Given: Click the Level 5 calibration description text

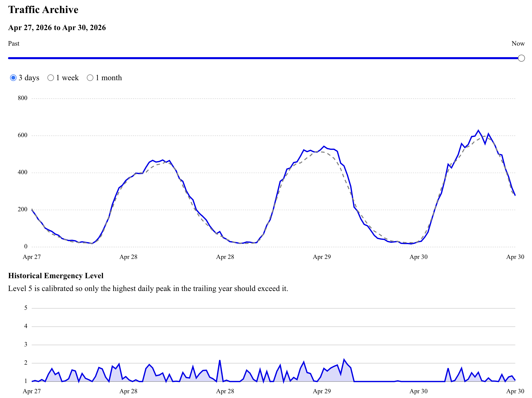Looking at the screenshot, I should click(x=148, y=288).
